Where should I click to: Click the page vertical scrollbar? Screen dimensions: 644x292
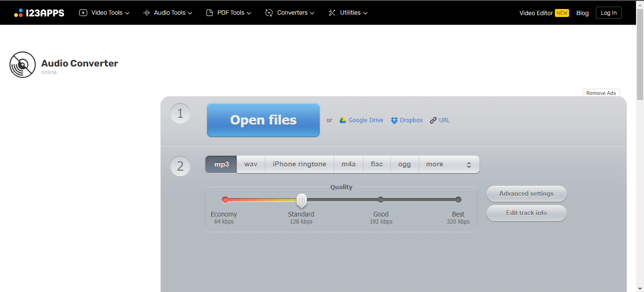tap(640, 54)
